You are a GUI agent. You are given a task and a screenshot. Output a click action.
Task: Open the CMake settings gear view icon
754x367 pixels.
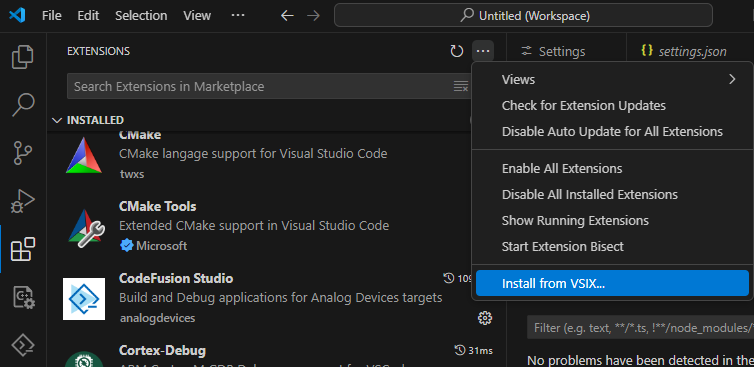pyautogui.click(x=23, y=297)
